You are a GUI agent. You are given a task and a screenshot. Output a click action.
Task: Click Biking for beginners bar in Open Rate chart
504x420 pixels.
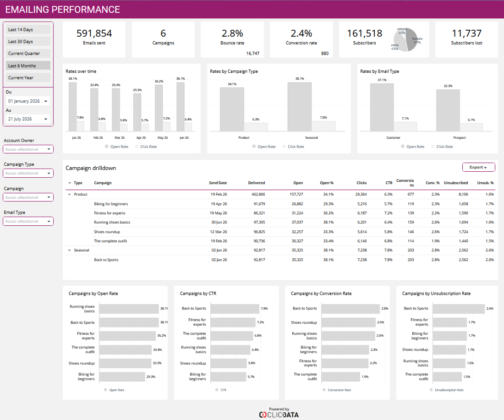pyautogui.click(x=122, y=376)
